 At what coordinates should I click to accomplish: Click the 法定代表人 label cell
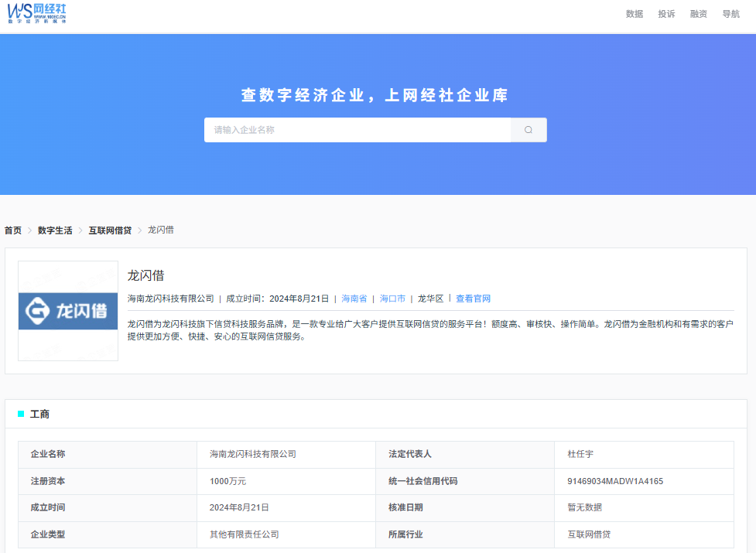click(x=465, y=454)
